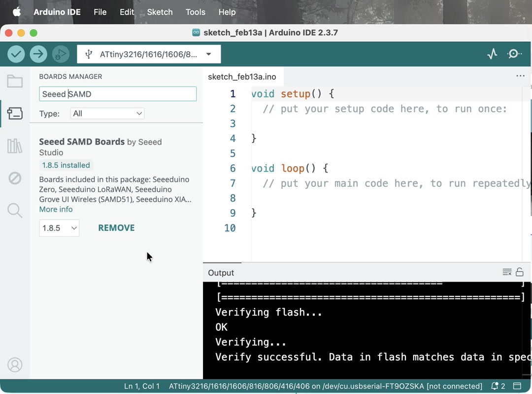Click the void loop() code line
This screenshot has height=394, width=532.
[290, 168]
